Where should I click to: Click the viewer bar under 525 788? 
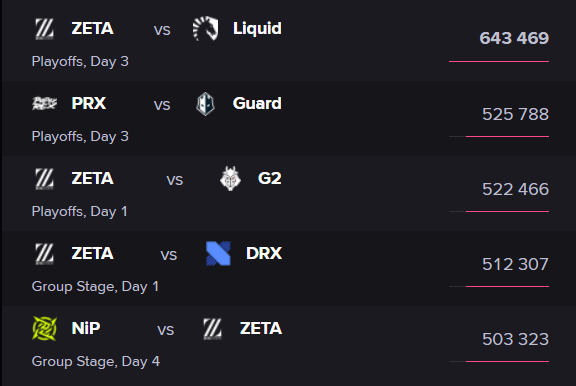coord(499,137)
